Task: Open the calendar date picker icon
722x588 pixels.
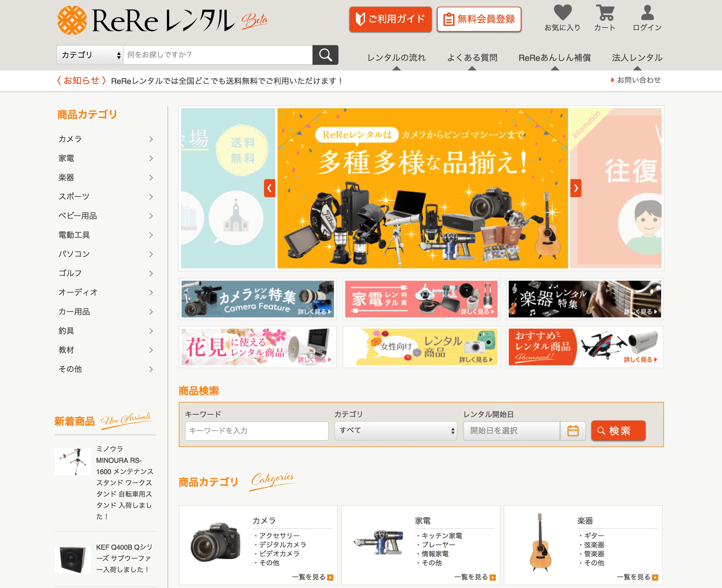Action: (x=573, y=431)
